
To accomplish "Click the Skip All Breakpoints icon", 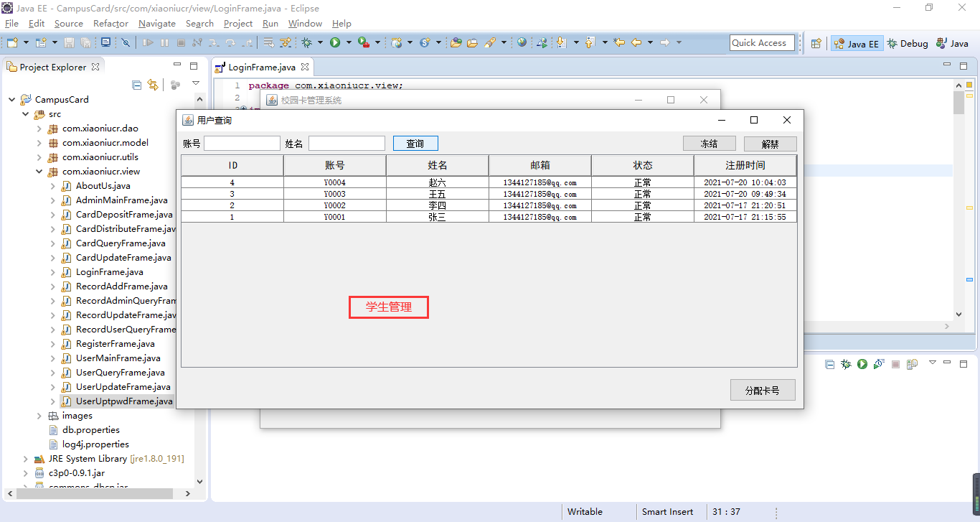I will [126, 43].
